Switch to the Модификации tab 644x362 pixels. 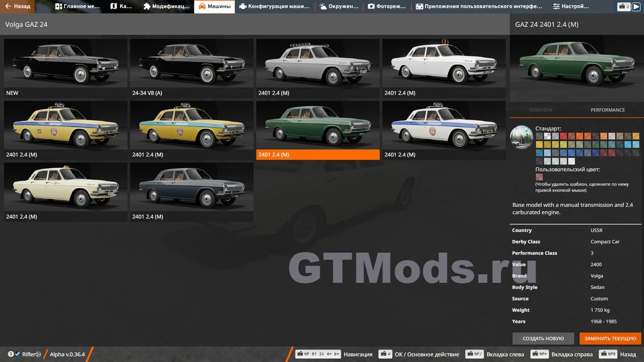tap(166, 7)
